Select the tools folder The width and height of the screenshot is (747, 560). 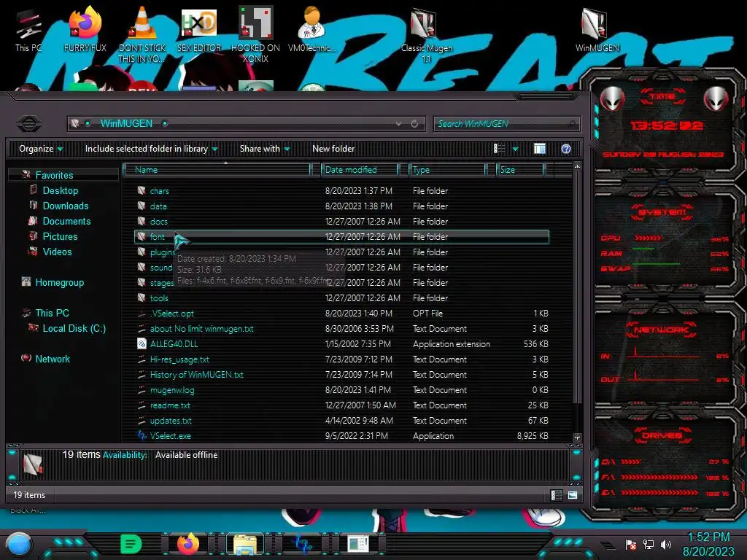[341, 298]
